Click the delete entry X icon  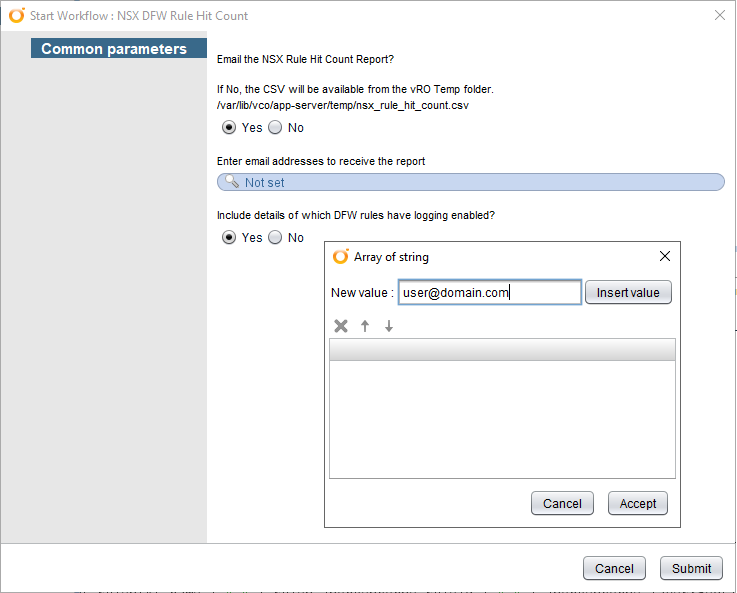click(341, 326)
